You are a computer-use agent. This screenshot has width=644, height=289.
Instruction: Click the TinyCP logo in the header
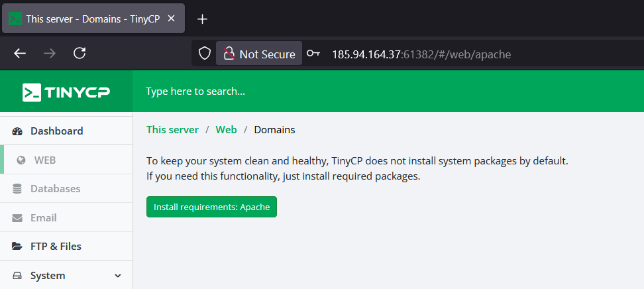click(66, 92)
